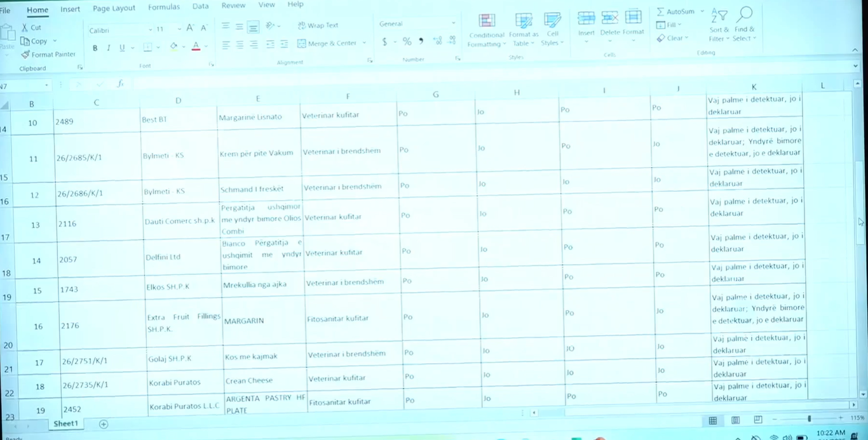
Task: Toggle Bold formatting
Action: coord(95,48)
